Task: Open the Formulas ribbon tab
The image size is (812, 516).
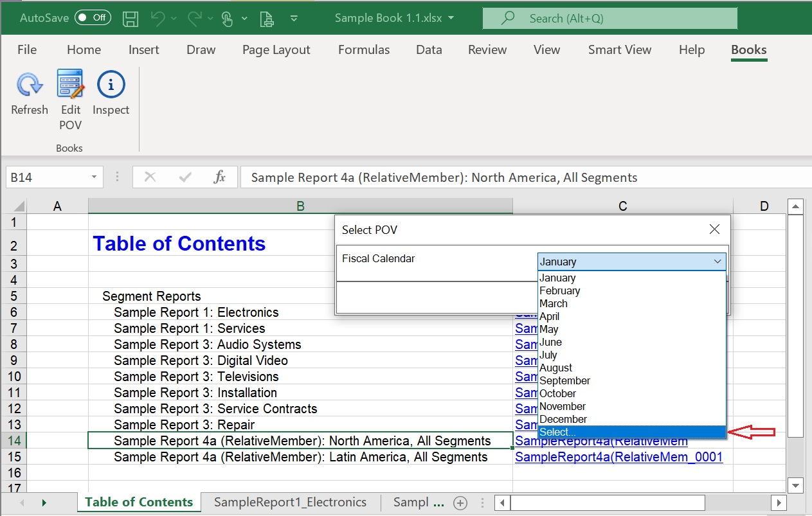Action: [x=364, y=49]
